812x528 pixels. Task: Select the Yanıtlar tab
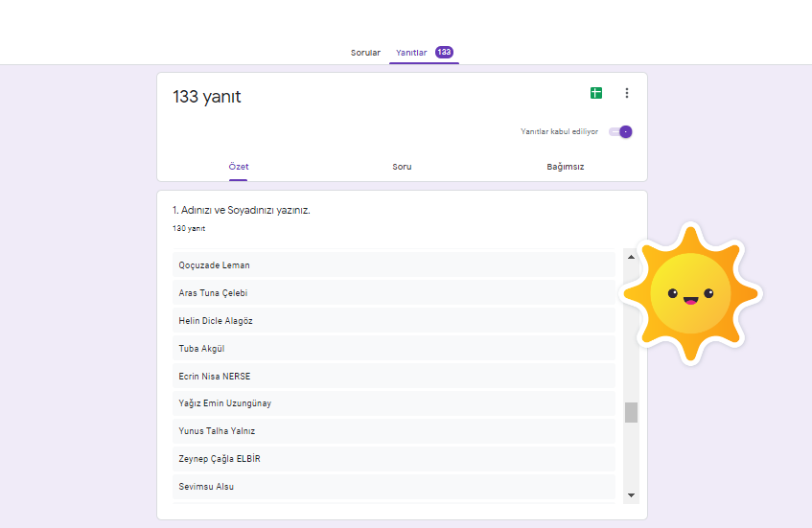tap(411, 53)
